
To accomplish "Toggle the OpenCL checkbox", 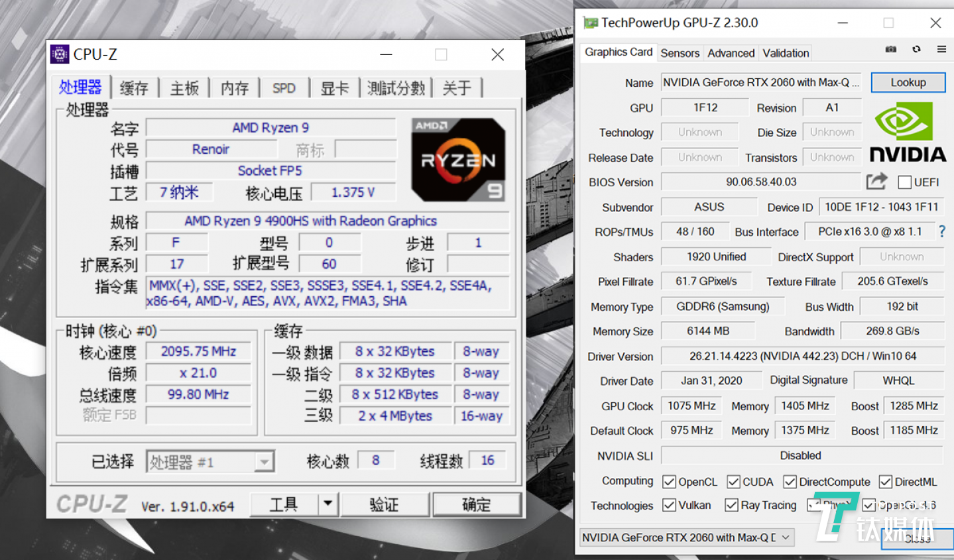I will click(x=670, y=482).
